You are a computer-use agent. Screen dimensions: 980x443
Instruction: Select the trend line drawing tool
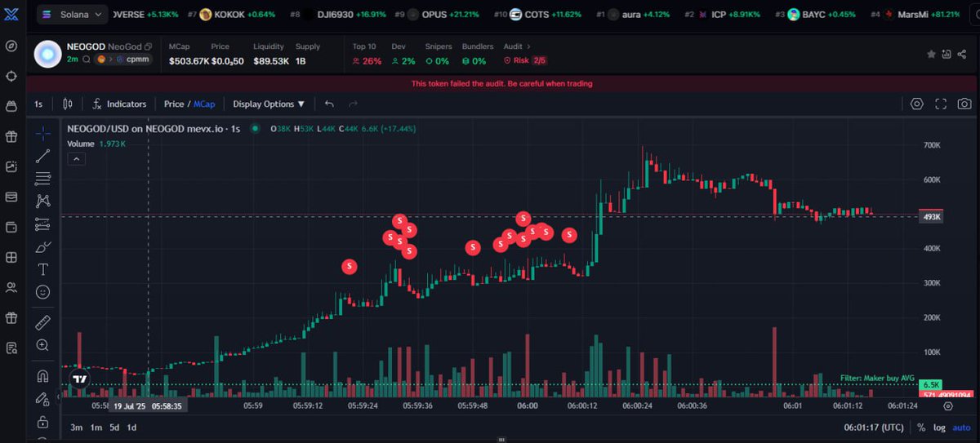(43, 156)
